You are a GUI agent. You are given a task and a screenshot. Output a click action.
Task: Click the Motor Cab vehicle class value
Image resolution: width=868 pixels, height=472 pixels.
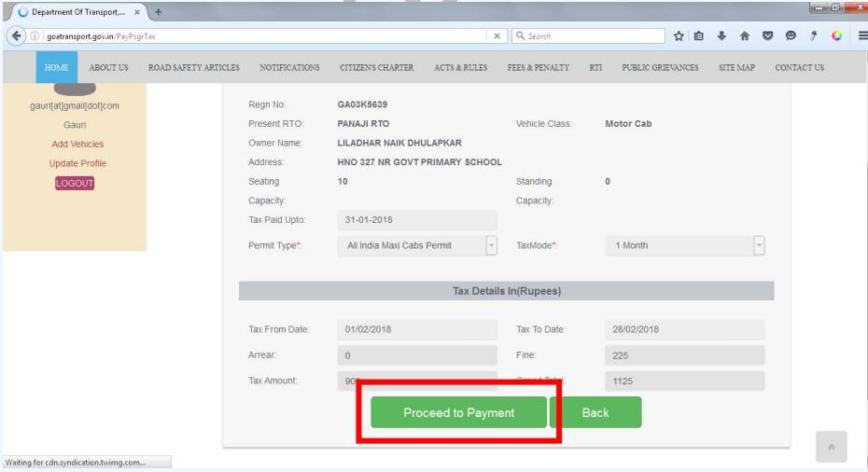coord(628,123)
